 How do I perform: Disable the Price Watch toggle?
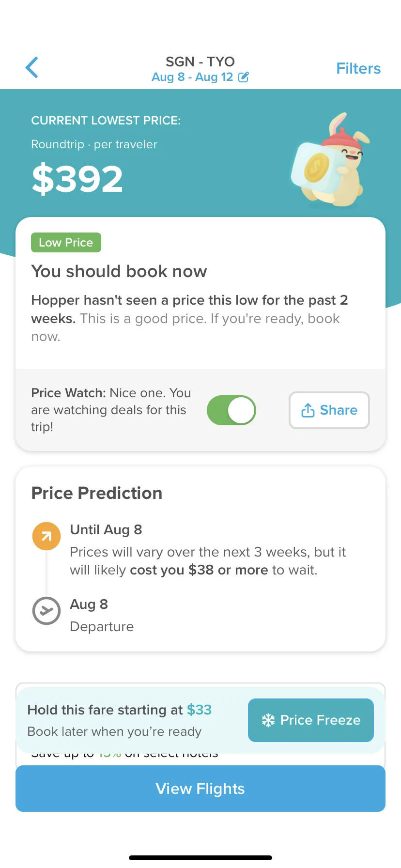(x=231, y=410)
